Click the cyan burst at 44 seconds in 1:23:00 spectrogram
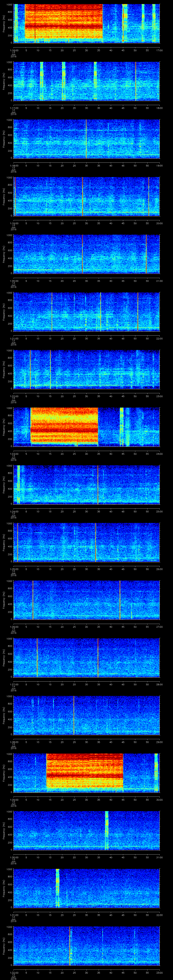The width and height of the screenshot is (173, 980). [122, 427]
